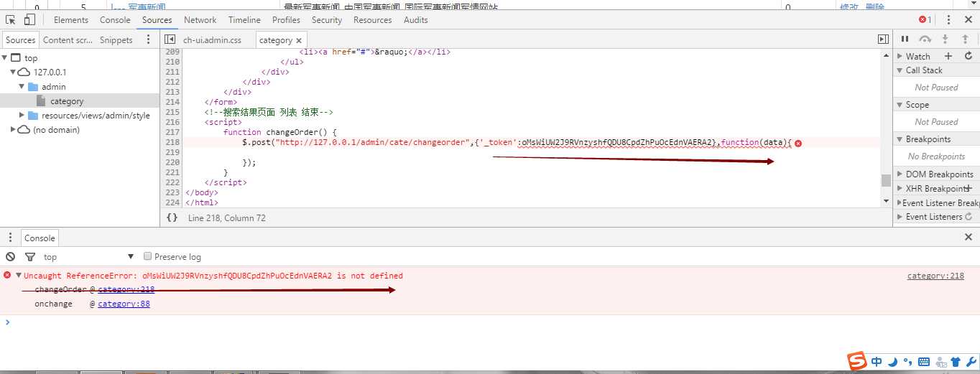Click step out of current function
This screenshot has width=980, height=374.
[x=964, y=39]
